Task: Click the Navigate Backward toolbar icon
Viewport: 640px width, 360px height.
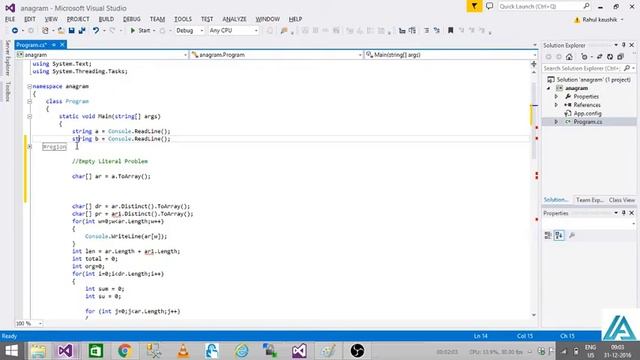Action: [x=15, y=31]
